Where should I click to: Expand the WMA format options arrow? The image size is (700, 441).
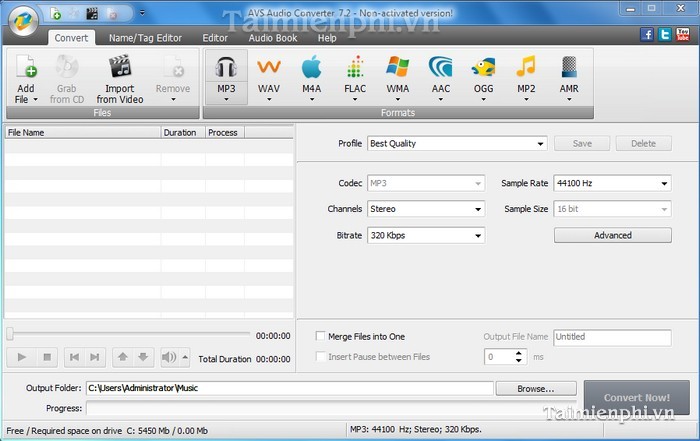(398, 100)
